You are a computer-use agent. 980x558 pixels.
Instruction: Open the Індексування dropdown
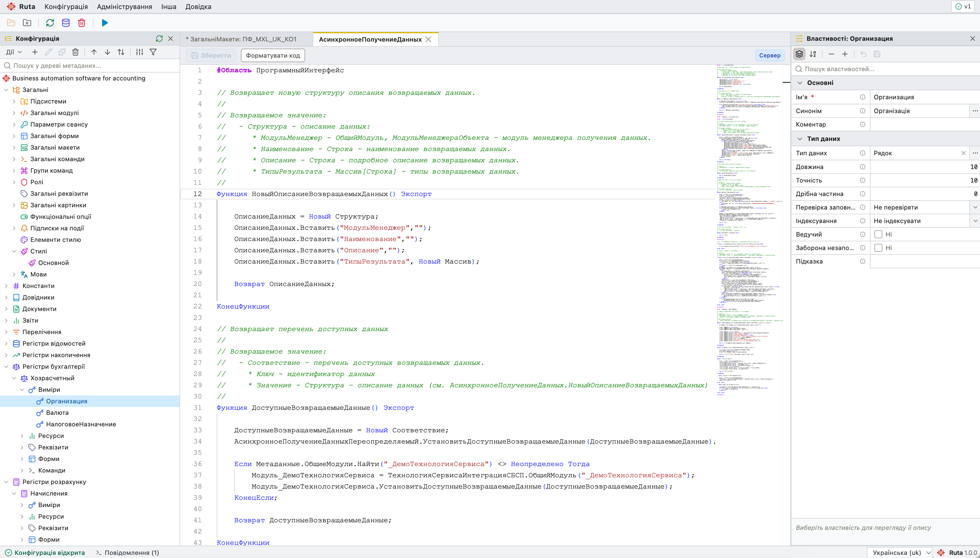(975, 221)
